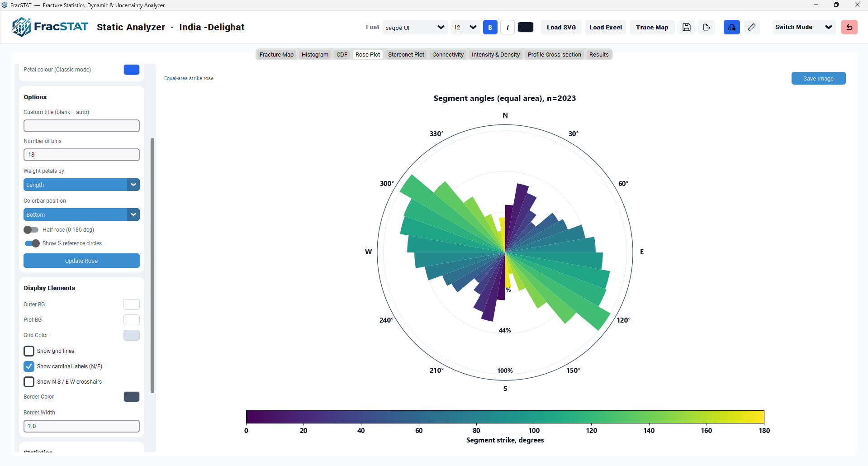This screenshot has height=466, width=868.
Task: Click the Load Excel button
Action: 606,27
